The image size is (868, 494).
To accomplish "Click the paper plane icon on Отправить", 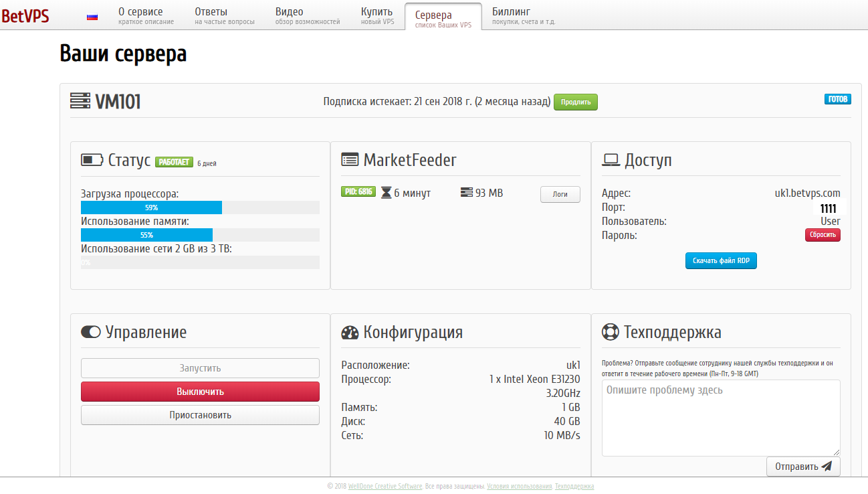I will click(827, 467).
